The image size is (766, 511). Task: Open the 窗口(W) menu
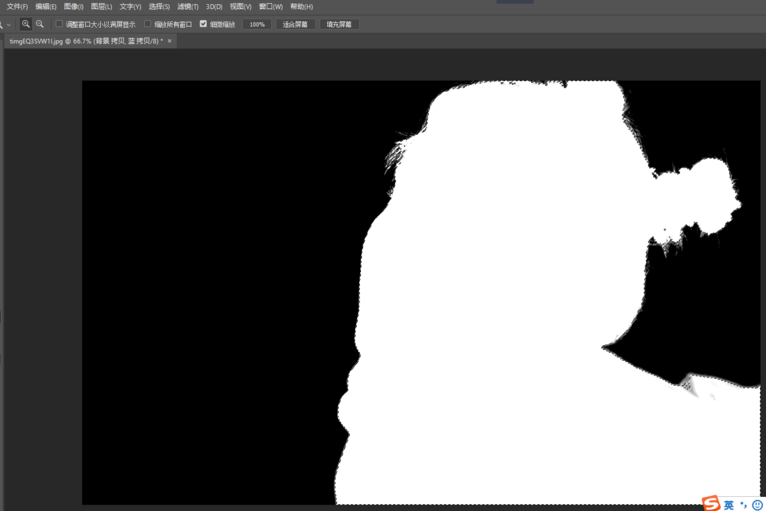click(x=270, y=6)
